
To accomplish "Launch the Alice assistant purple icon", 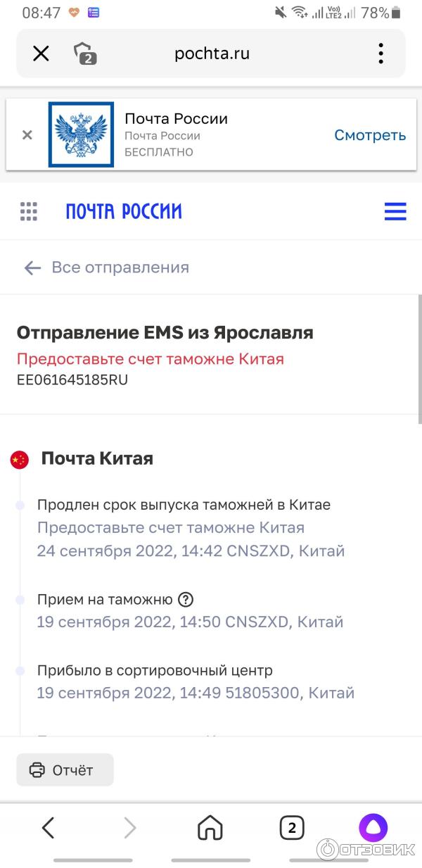I will click(x=373, y=828).
